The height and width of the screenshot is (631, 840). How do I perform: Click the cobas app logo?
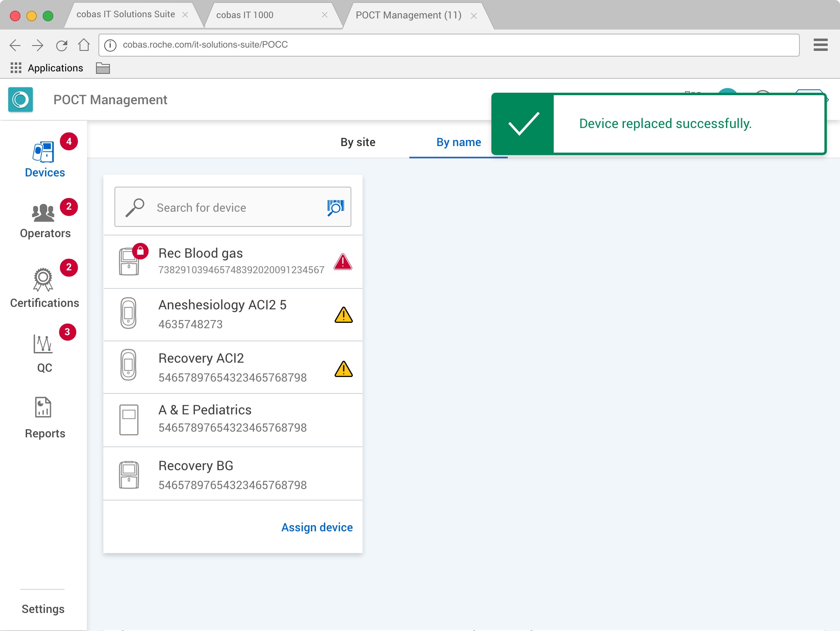pos(21,100)
